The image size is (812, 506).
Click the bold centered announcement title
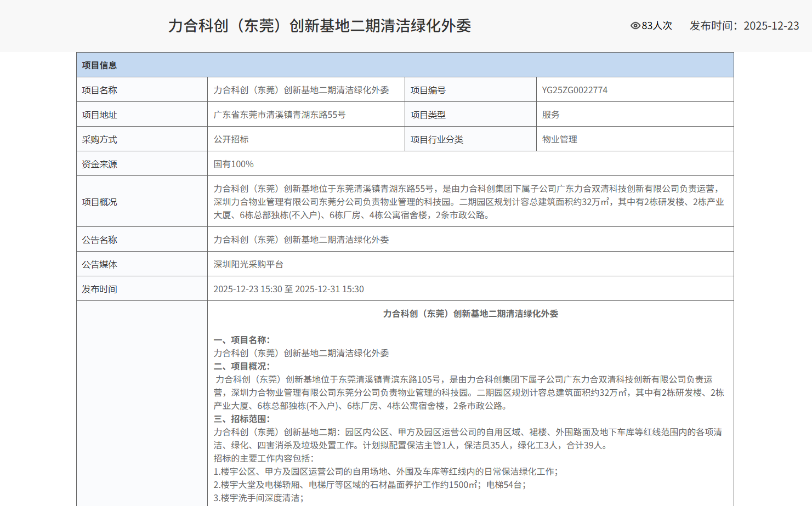pos(470,314)
